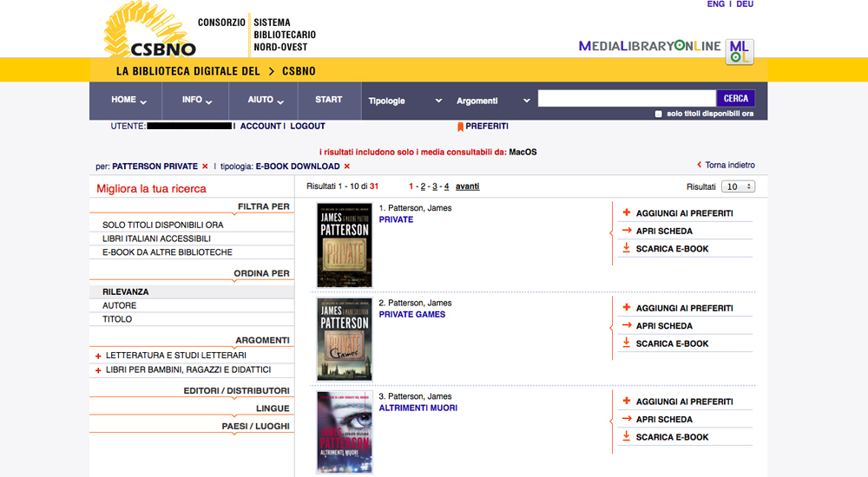Click the CSBNO logo
The width and height of the screenshot is (868, 477).
[152, 33]
